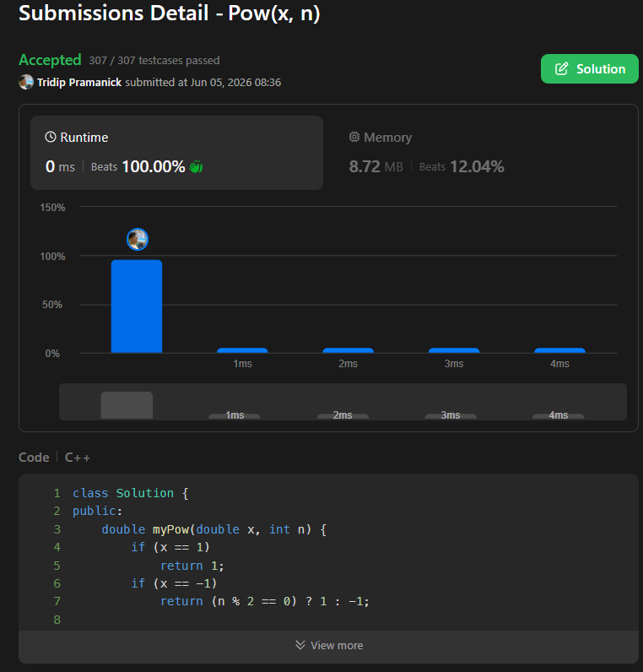Screen dimensions: 643x672
Task: Click the 4ms marker in chart minimap
Action: pos(559,415)
